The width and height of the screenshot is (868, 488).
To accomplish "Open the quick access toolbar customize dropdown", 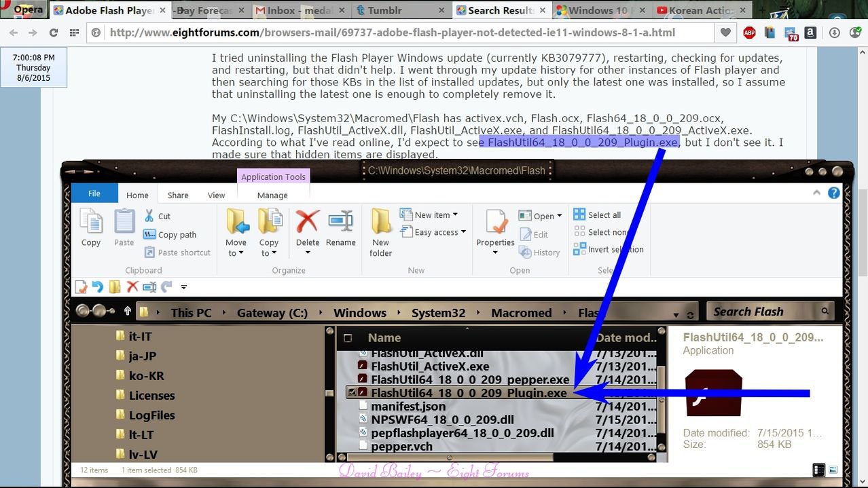I will pyautogui.click(x=183, y=287).
